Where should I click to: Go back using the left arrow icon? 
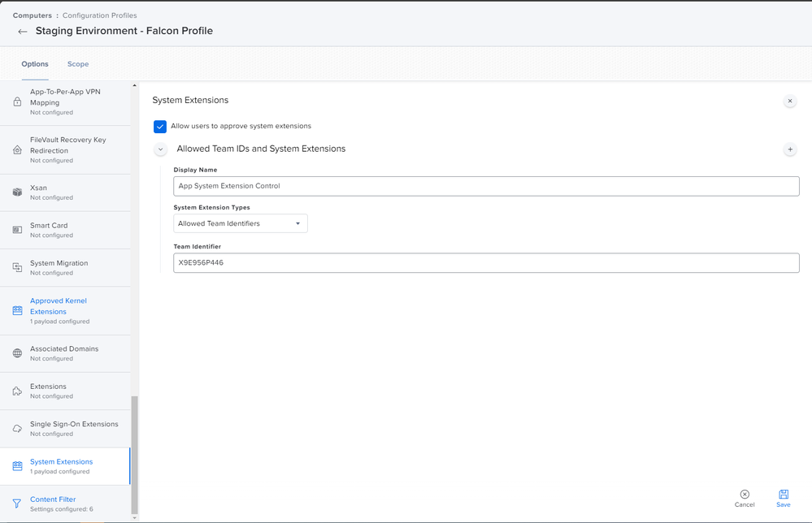[x=22, y=32]
